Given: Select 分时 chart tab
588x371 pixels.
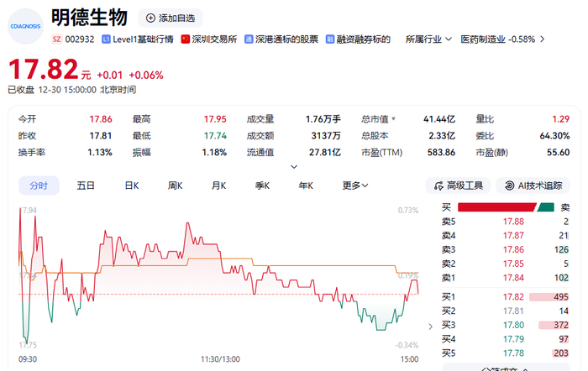Looking at the screenshot, I should (39, 185).
